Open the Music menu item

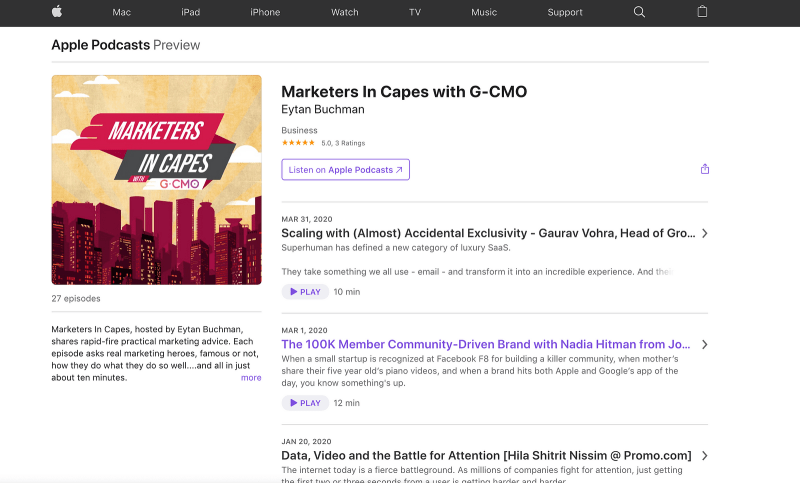[x=484, y=12]
